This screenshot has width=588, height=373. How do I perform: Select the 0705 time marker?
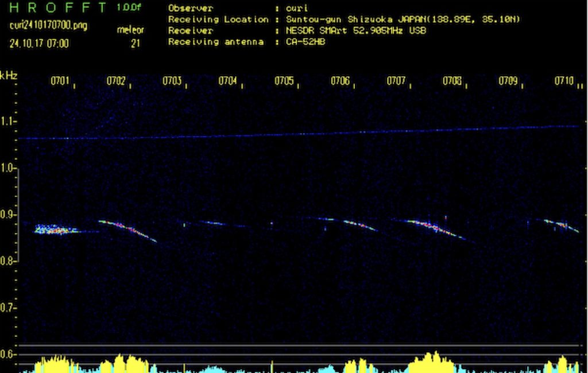(x=284, y=81)
